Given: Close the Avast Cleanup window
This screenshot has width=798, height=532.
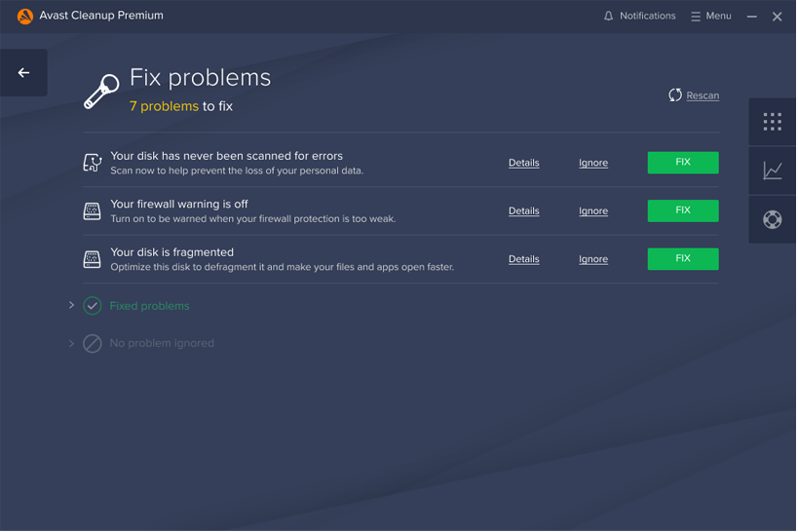Looking at the screenshot, I should tap(777, 17).
